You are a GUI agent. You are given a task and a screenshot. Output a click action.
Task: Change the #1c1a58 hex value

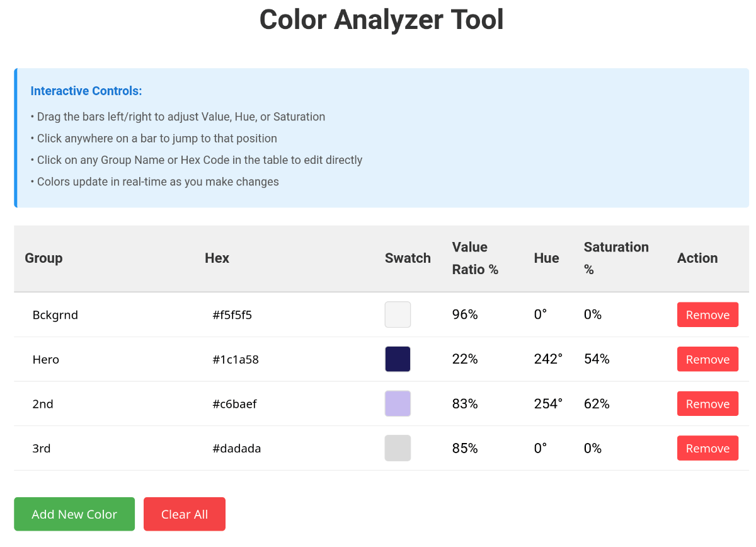[x=236, y=360]
